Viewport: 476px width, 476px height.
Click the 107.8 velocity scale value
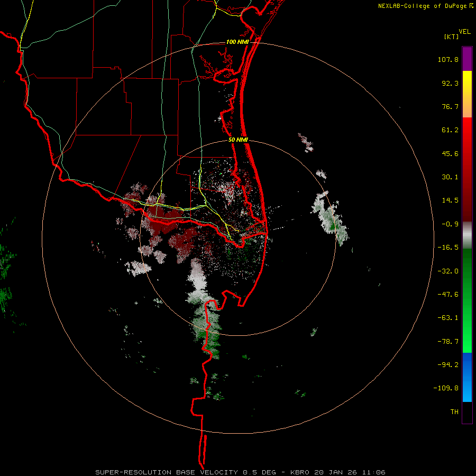[x=448, y=59]
